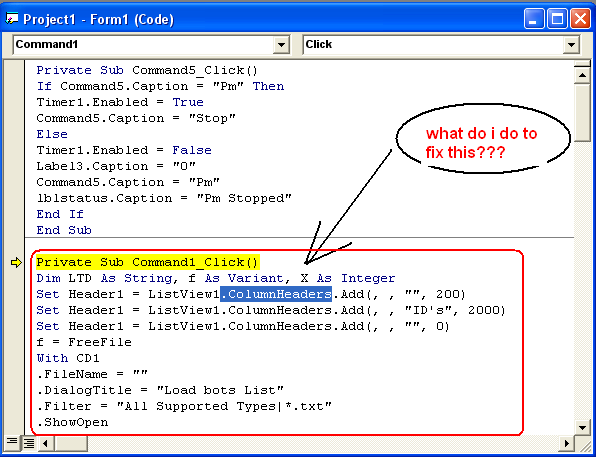Image resolution: width=596 pixels, height=457 pixels.
Task: Open the Click procedure dropdown arrow
Action: (571, 45)
